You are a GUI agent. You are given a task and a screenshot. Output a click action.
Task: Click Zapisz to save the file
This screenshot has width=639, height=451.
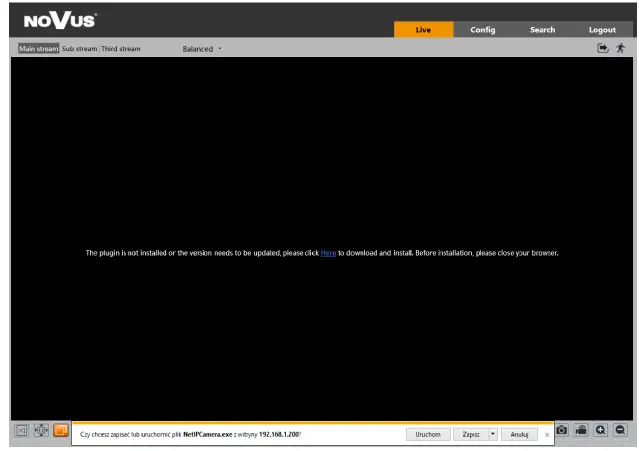471,434
